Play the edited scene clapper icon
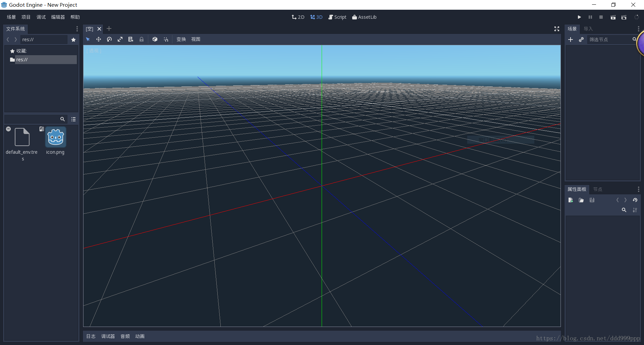 click(613, 17)
